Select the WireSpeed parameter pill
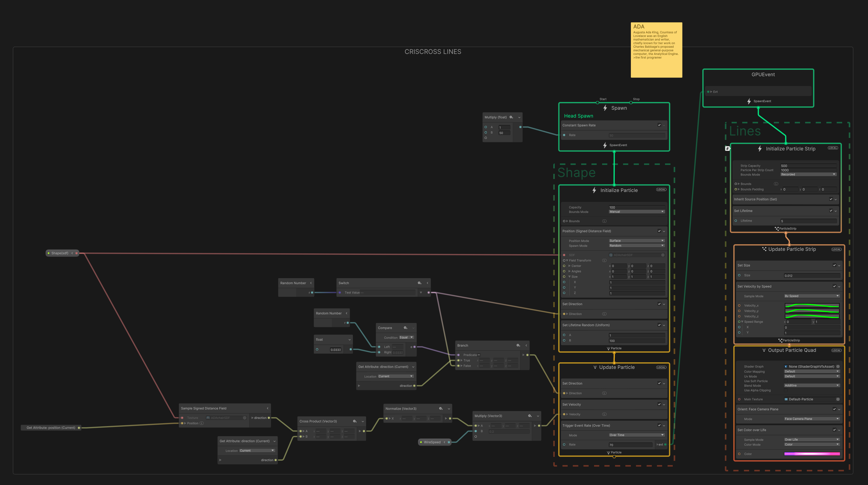The image size is (868, 485). coord(432,442)
